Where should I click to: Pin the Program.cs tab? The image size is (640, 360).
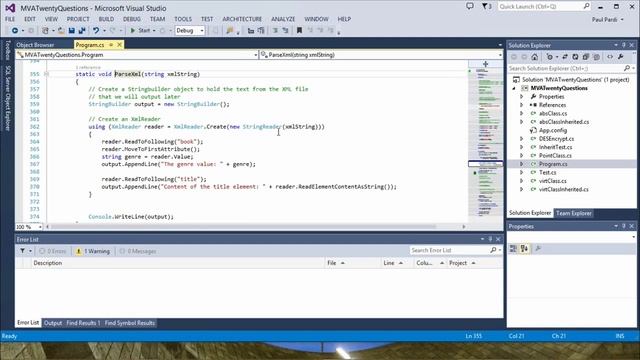111,45
